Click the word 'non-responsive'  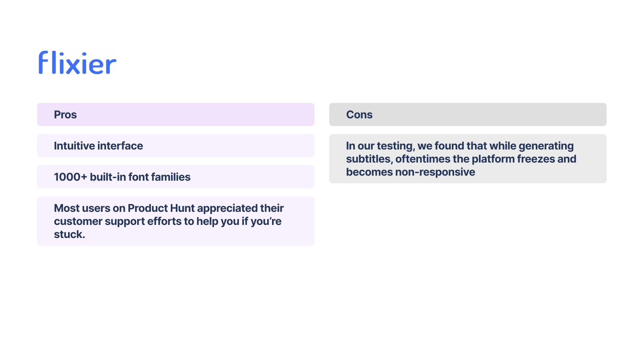(435, 172)
